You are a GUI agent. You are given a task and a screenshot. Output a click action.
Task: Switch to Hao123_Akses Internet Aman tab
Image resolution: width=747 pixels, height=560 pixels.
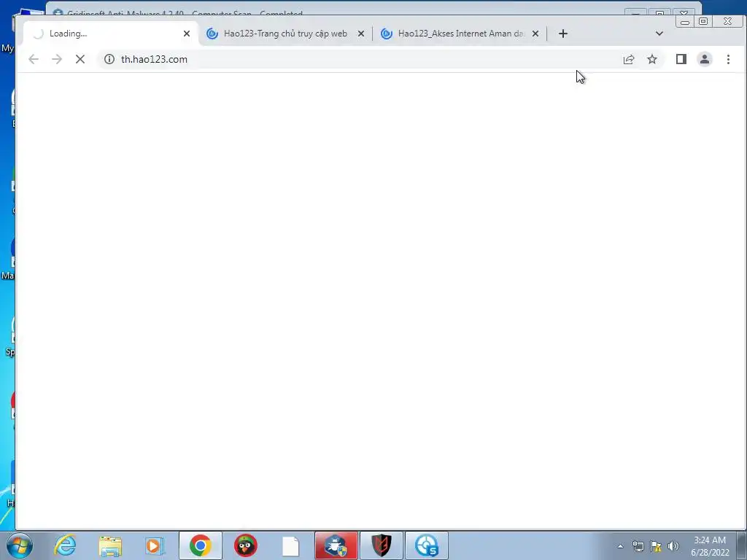point(460,34)
